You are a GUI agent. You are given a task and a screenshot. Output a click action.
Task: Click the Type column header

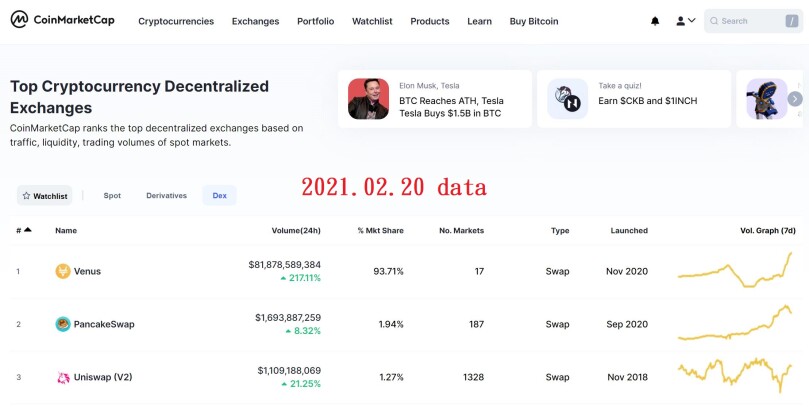click(560, 231)
